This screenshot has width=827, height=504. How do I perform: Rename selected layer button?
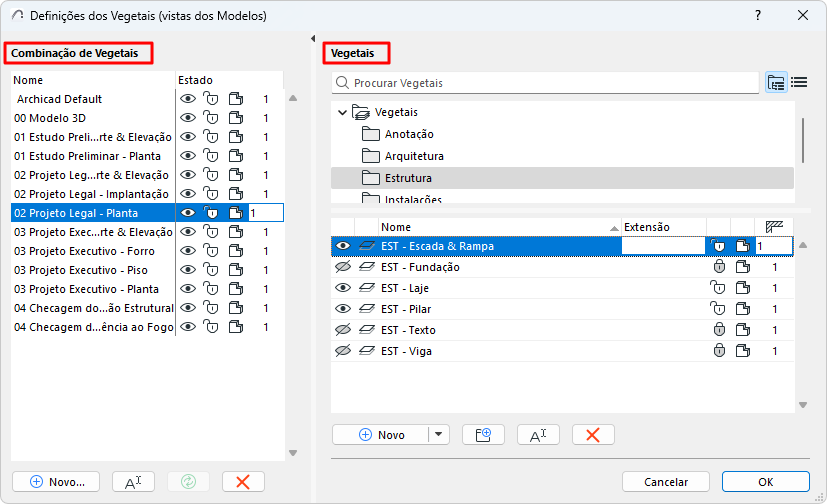[538, 435]
